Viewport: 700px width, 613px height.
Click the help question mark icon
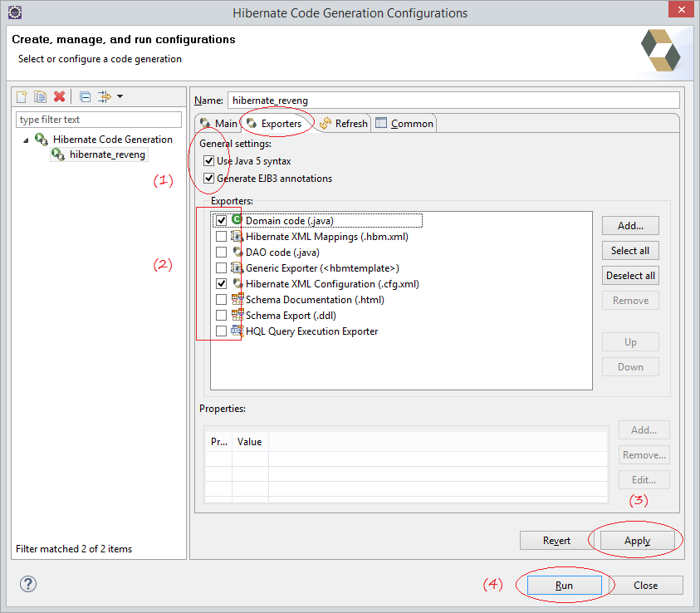28,584
